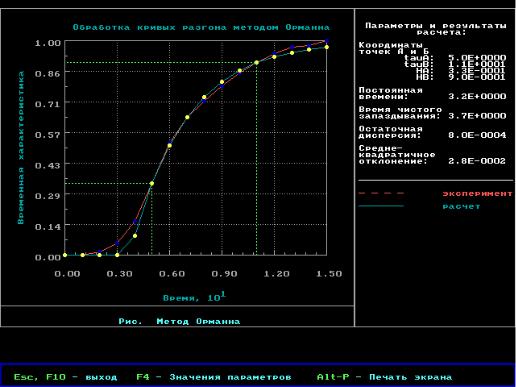Click x-axis tick label 0.60
Screen dimensions: 516x387
(172, 274)
